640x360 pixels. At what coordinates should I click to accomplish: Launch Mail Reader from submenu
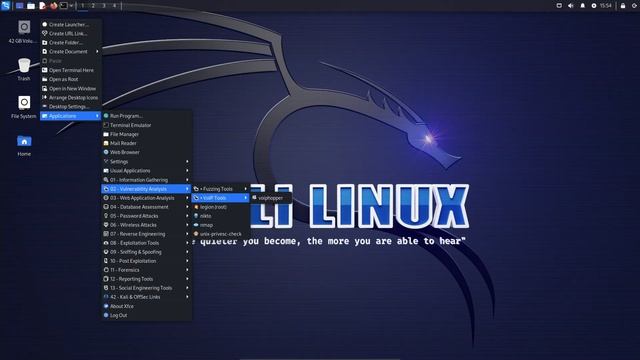147,143
